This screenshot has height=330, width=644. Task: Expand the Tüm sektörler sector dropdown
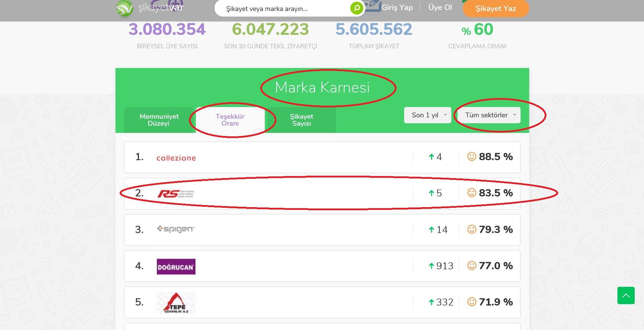(490, 115)
